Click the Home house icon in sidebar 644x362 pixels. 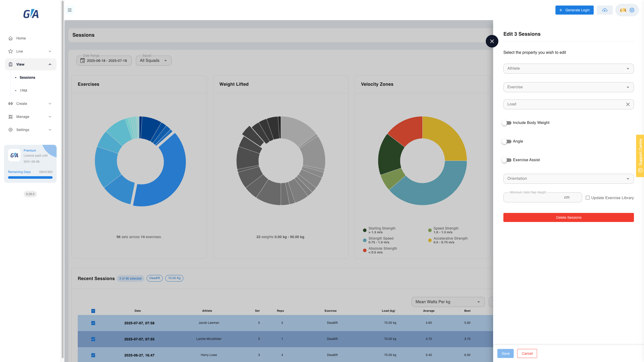pos(11,38)
